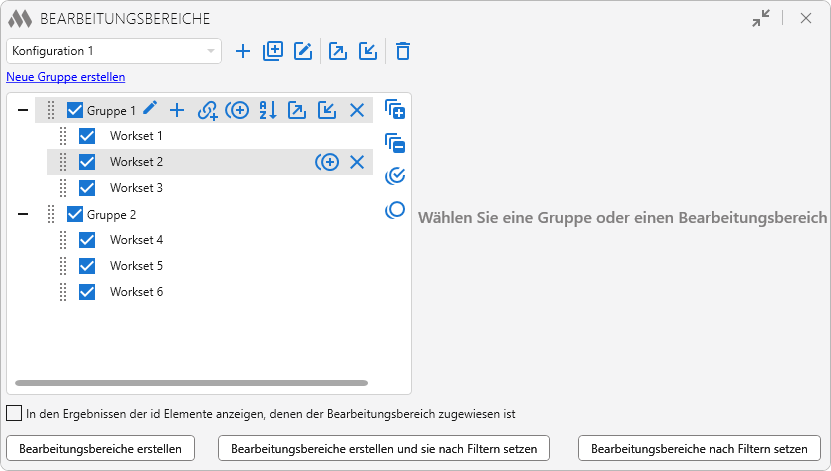Click Neue Gruppe erstellen link
The image size is (831, 471).
coord(66,77)
